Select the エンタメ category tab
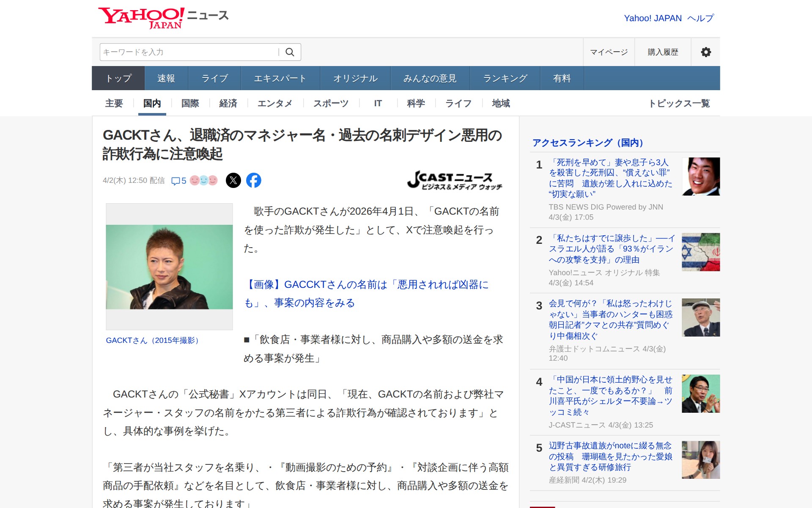This screenshot has height=508, width=812. click(275, 103)
